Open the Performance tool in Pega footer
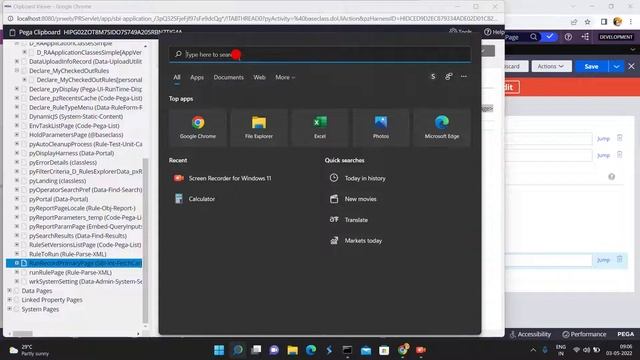This screenshot has height=360, width=640. pyautogui.click(x=584, y=334)
